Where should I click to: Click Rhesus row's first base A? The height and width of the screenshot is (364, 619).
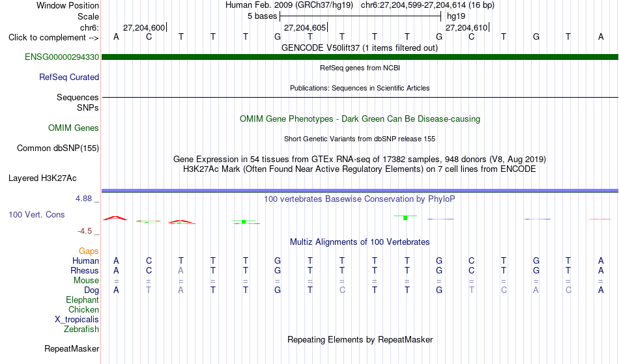[116, 270]
